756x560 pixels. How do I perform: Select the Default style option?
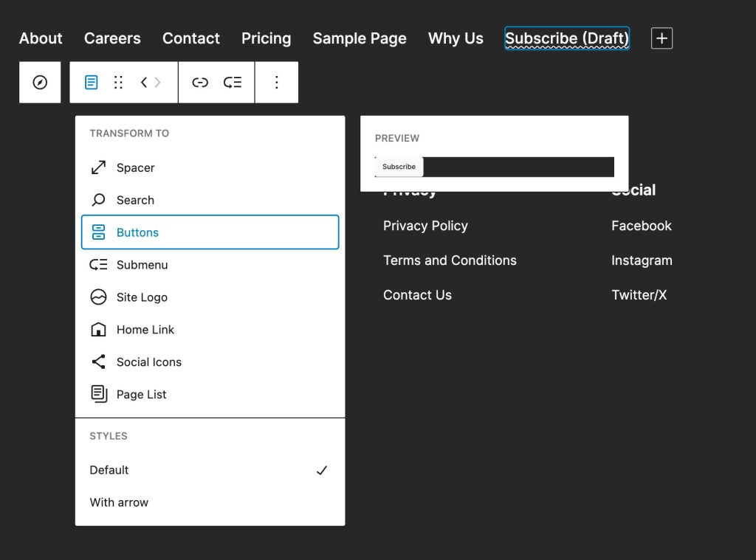[x=109, y=470]
